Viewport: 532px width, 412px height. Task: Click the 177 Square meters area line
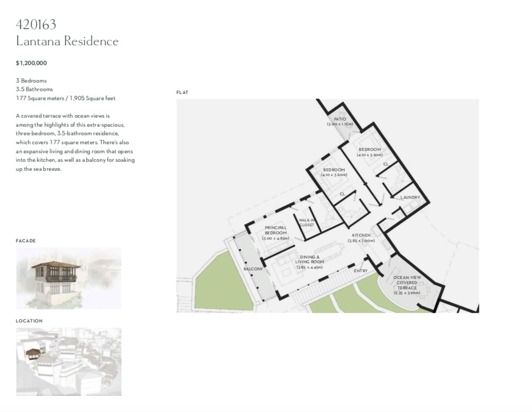tap(65, 98)
